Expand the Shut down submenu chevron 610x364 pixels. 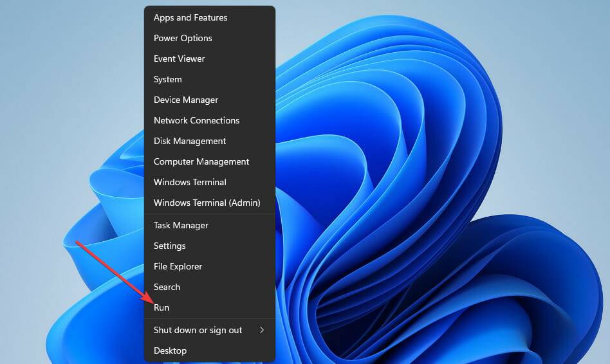(262, 330)
